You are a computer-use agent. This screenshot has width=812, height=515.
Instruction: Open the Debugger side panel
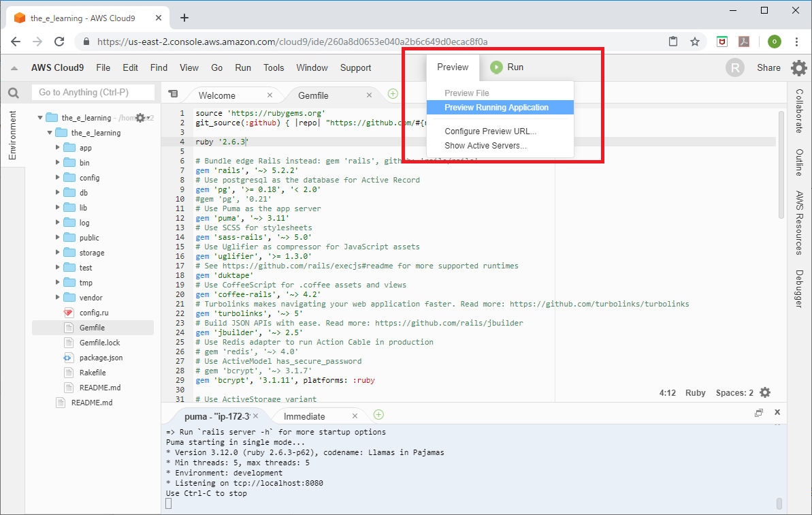[800, 289]
